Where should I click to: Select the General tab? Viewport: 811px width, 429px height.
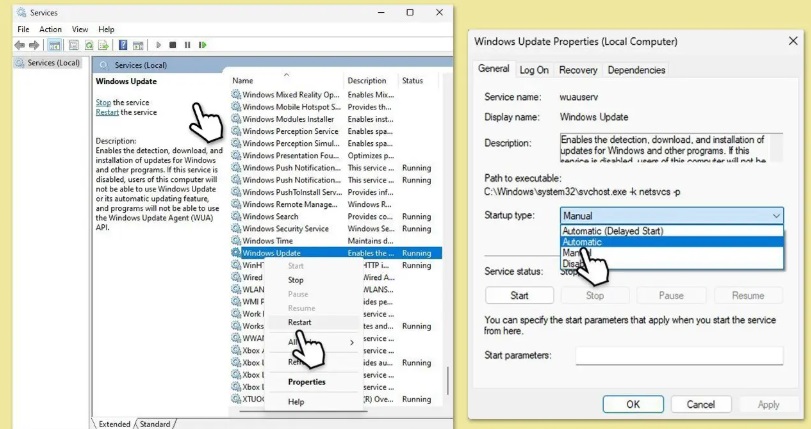493,69
